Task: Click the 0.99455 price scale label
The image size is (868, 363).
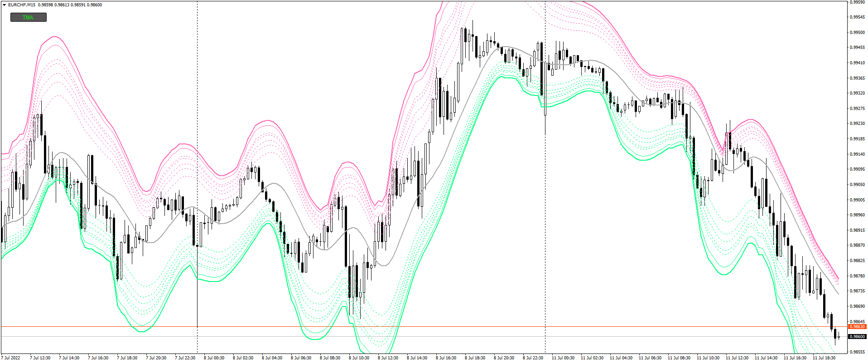Action: pos(857,48)
